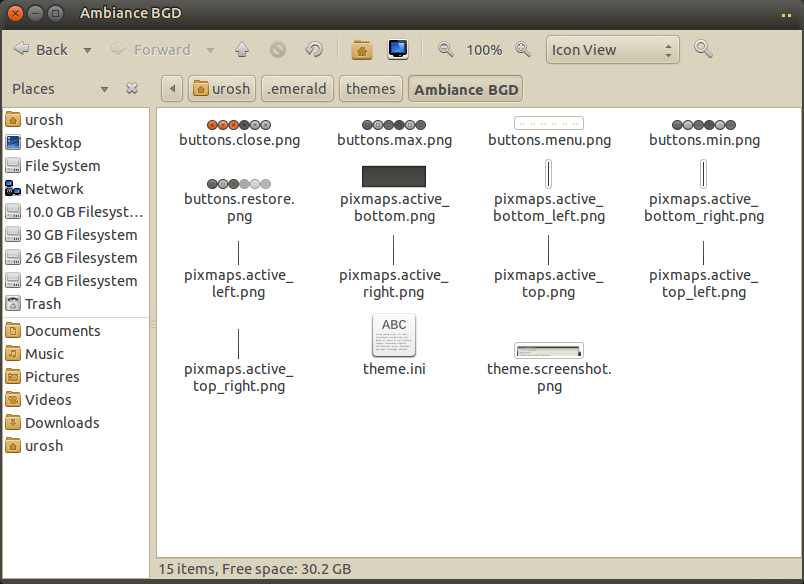804x584 pixels.
Task: Open the Forward history dropdown arrow
Action: [210, 50]
